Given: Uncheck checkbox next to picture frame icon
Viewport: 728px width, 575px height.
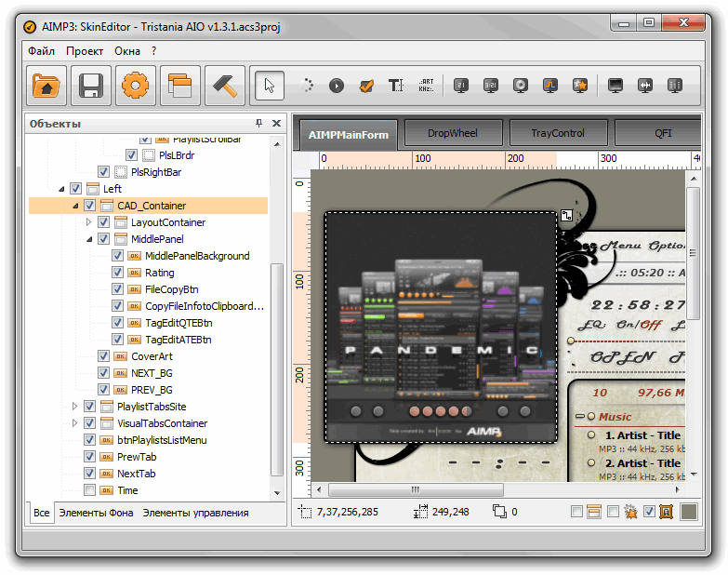Looking at the screenshot, I should pyautogui.click(x=649, y=512).
